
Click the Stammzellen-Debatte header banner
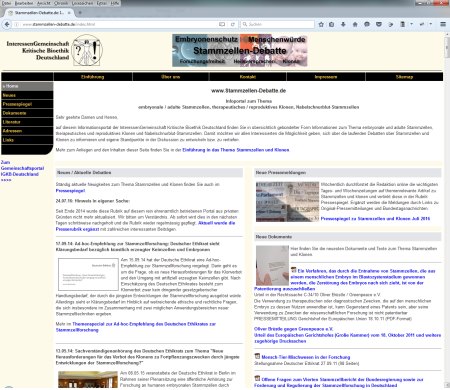tap(240, 50)
